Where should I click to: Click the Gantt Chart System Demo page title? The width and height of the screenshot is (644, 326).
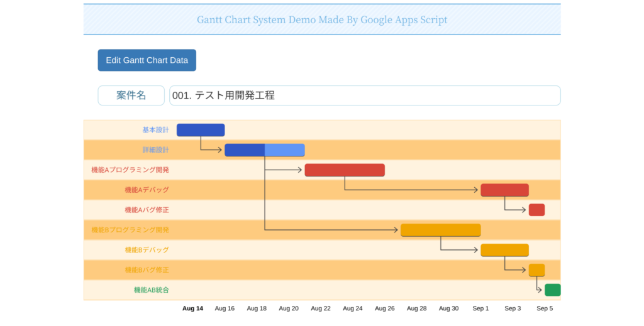click(322, 19)
